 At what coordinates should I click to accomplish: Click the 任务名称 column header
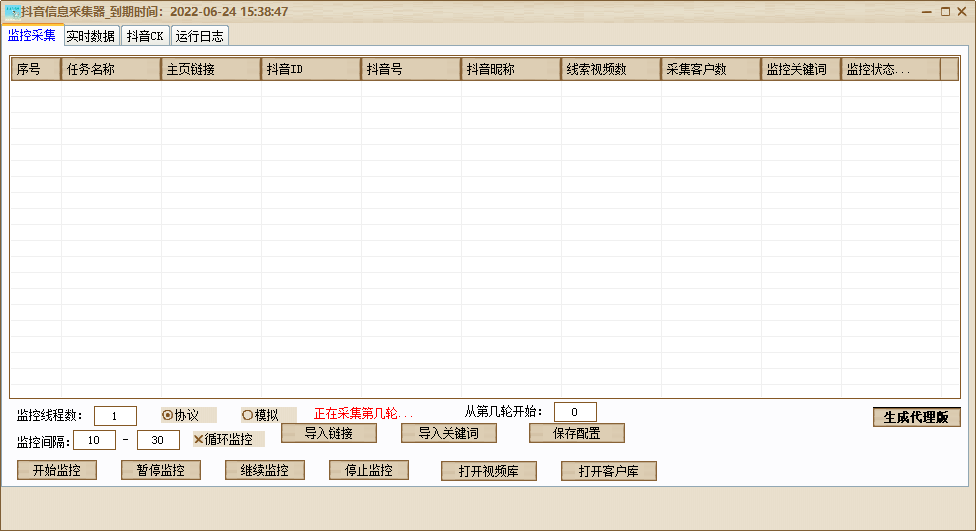[111, 69]
